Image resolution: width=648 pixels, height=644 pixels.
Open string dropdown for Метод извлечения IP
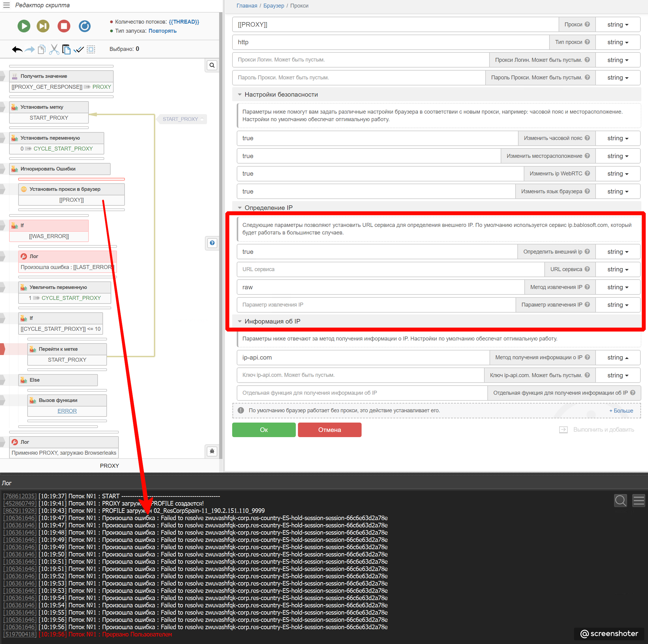point(617,287)
